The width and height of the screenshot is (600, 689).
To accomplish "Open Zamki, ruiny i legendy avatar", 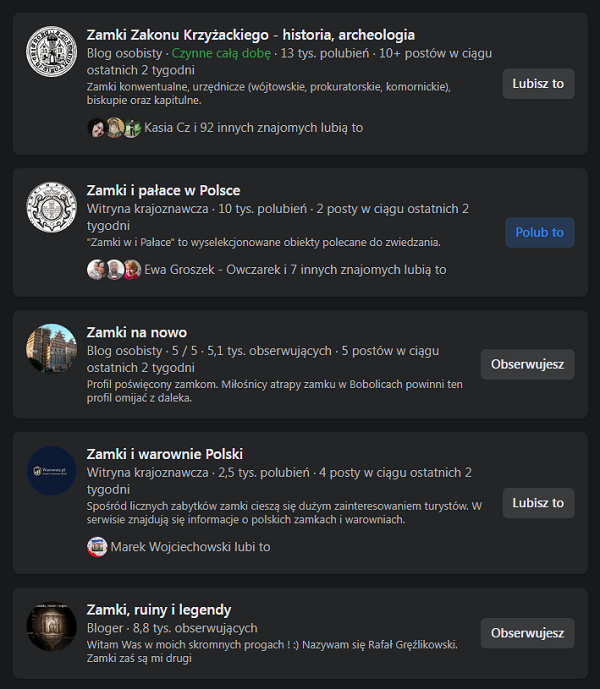I will click(x=51, y=627).
